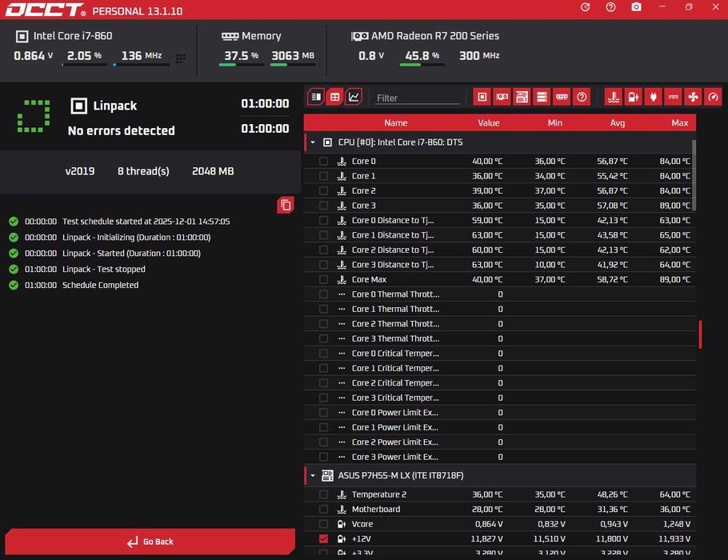
Task: Click the Memory module icon in header
Action: point(230,36)
